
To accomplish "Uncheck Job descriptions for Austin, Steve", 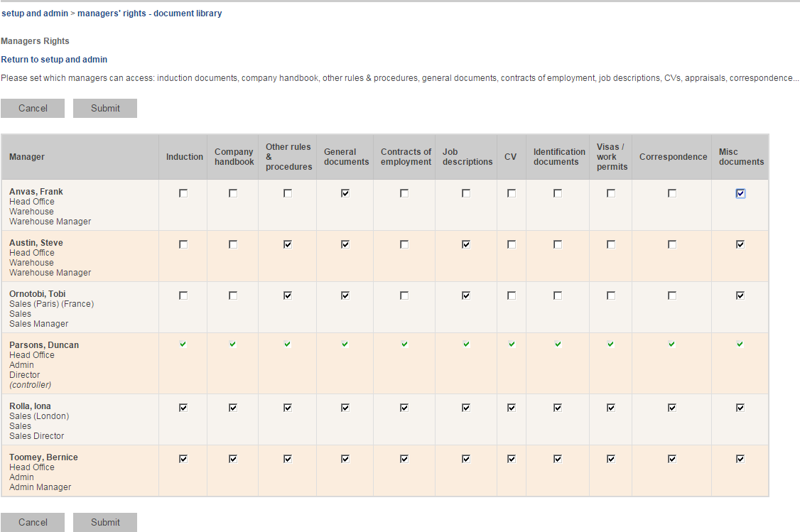I will (x=466, y=244).
